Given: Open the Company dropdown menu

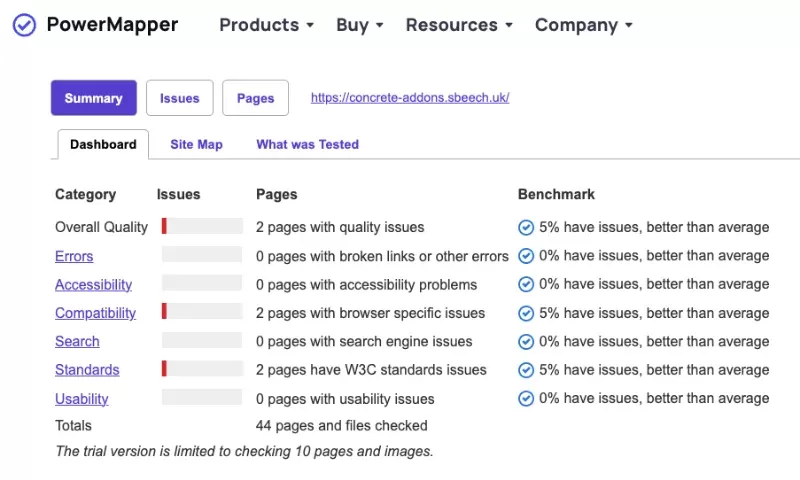Looking at the screenshot, I should pos(583,25).
